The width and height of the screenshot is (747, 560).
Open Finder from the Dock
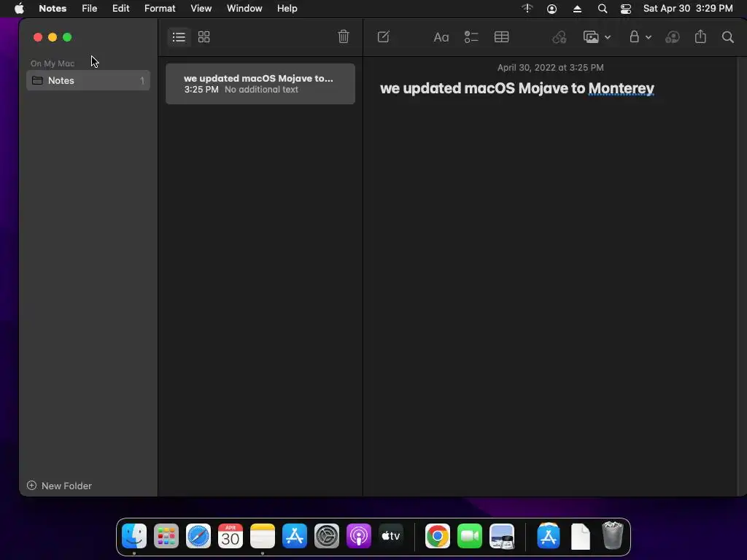click(x=134, y=536)
